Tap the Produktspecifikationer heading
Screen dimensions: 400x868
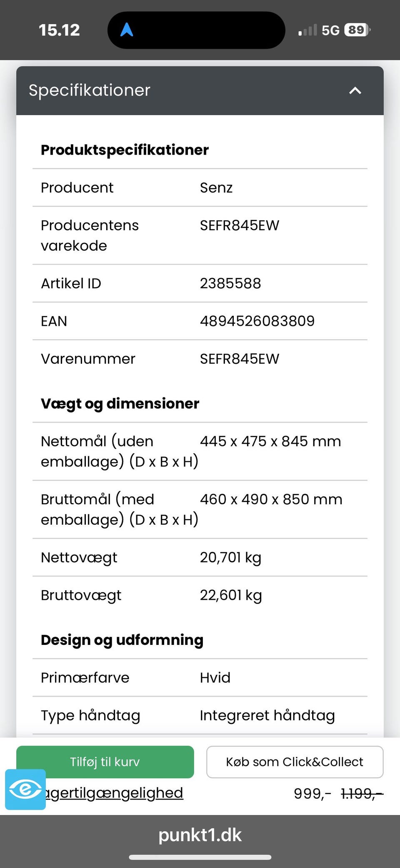click(125, 150)
